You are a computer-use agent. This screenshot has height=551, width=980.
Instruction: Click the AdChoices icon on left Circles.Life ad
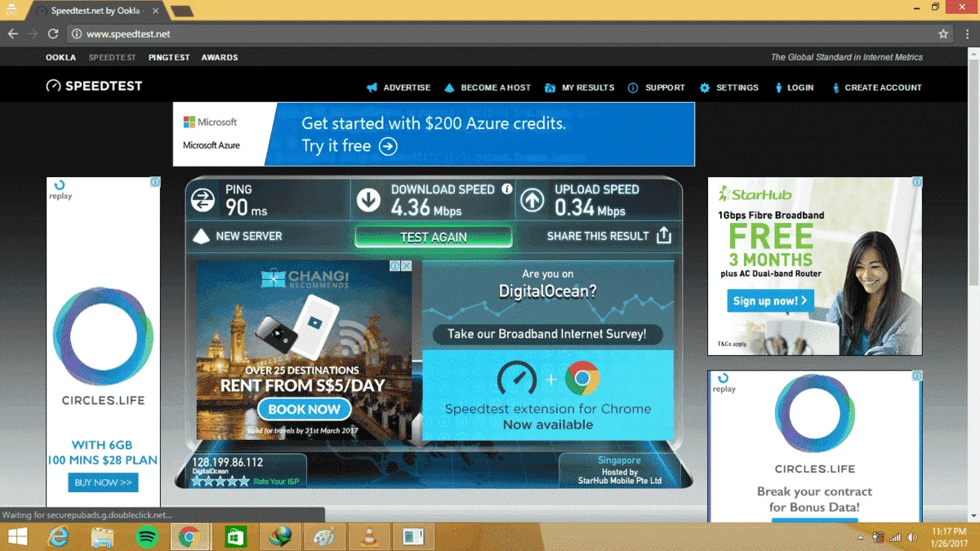pyautogui.click(x=155, y=183)
